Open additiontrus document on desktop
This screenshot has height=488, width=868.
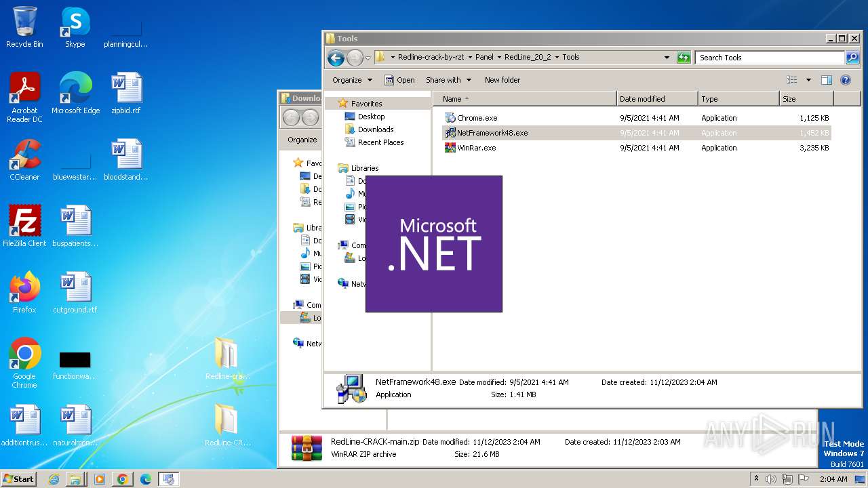click(x=24, y=426)
